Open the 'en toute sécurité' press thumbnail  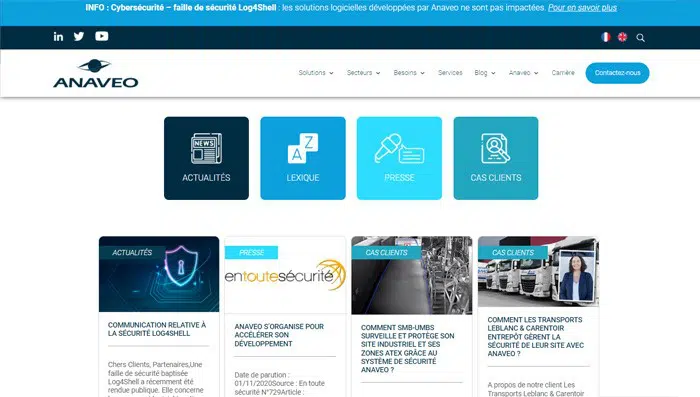coord(285,275)
